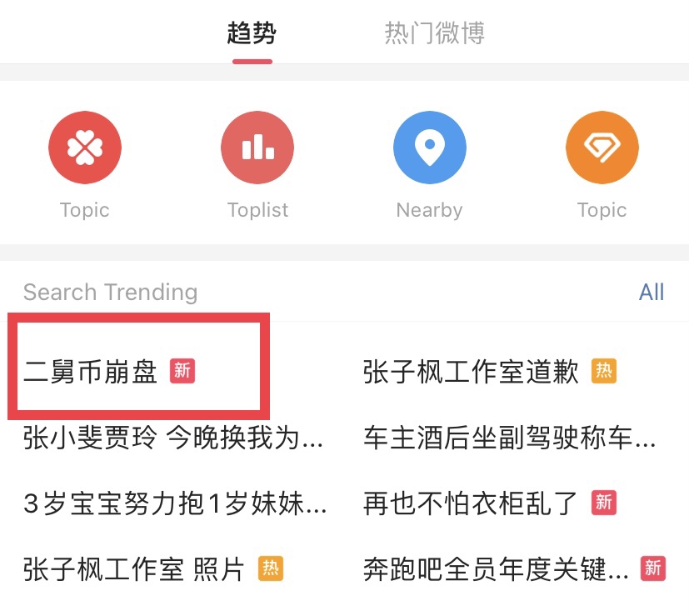The image size is (689, 616).
Task: Open trending topic 车主酒后坐副驾驶称车
Action: coord(509,438)
